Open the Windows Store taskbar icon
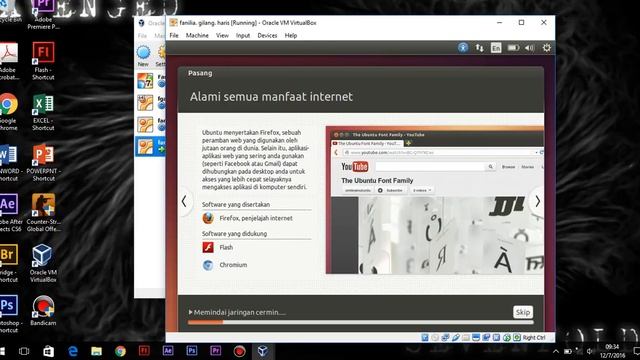 point(49,351)
